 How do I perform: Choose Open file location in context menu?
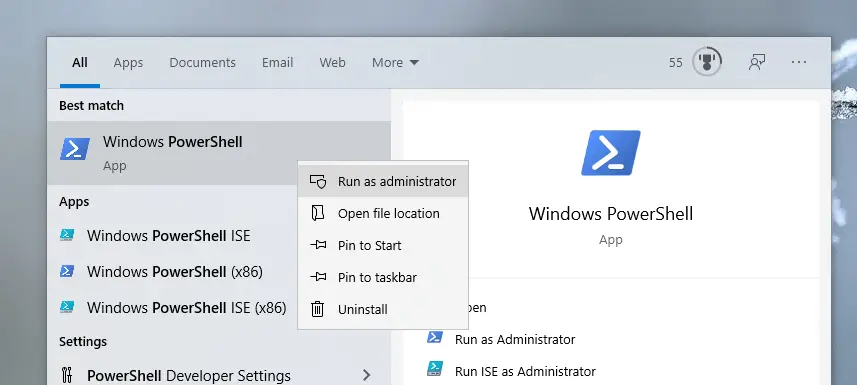pyautogui.click(x=383, y=213)
